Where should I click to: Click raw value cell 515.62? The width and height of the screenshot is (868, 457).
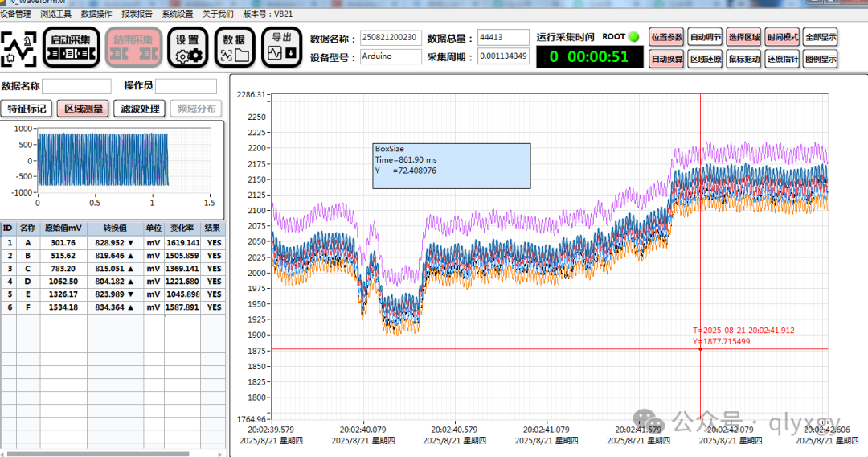63,256
